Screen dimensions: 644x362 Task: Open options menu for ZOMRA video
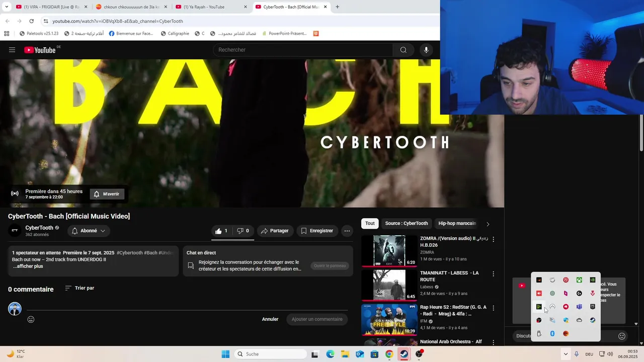pos(493,239)
